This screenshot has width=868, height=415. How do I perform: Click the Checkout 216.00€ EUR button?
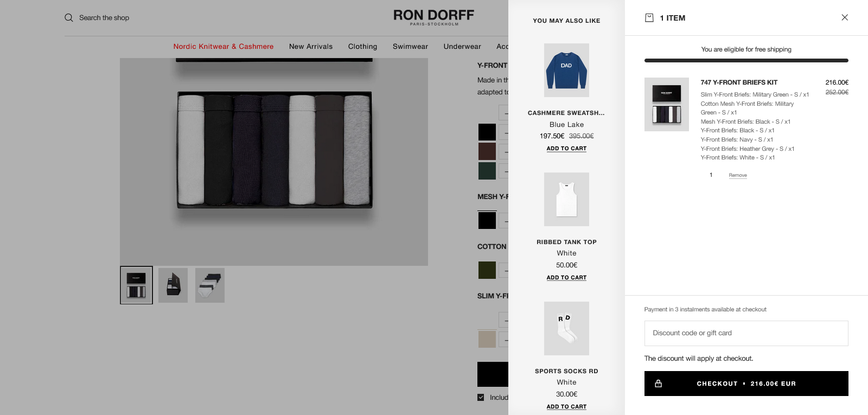point(746,384)
